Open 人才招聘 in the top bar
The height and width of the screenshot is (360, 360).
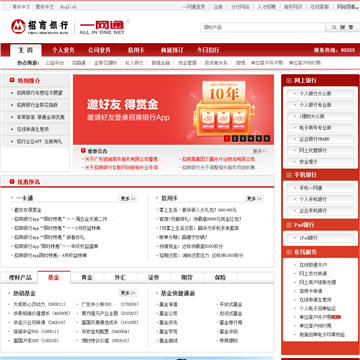click(x=266, y=7)
